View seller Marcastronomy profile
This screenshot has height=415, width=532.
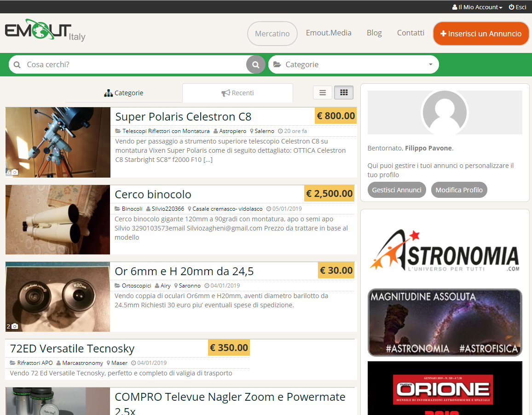[82, 363]
